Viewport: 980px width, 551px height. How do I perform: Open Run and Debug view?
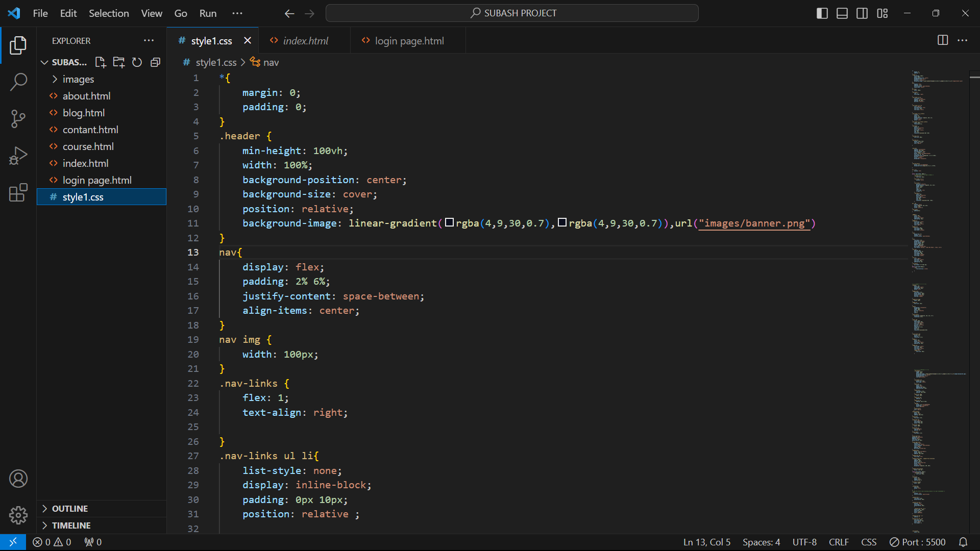click(18, 156)
